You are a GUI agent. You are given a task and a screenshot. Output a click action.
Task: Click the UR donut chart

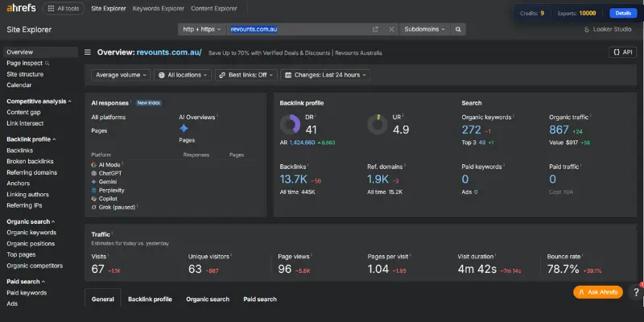click(x=378, y=125)
